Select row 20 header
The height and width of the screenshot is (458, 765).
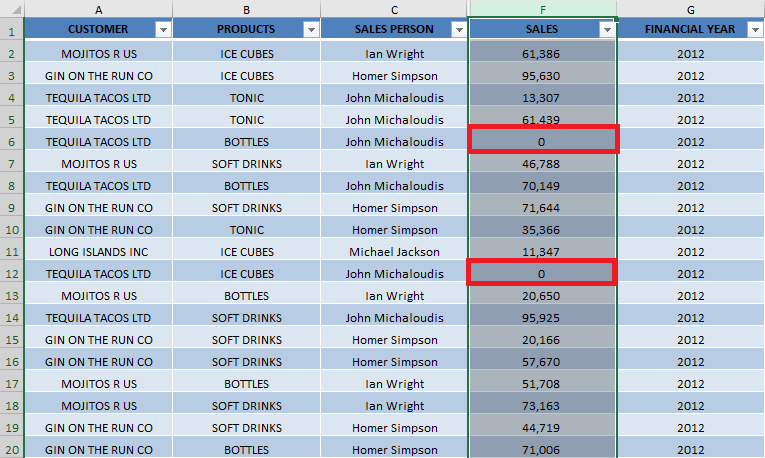click(x=12, y=450)
